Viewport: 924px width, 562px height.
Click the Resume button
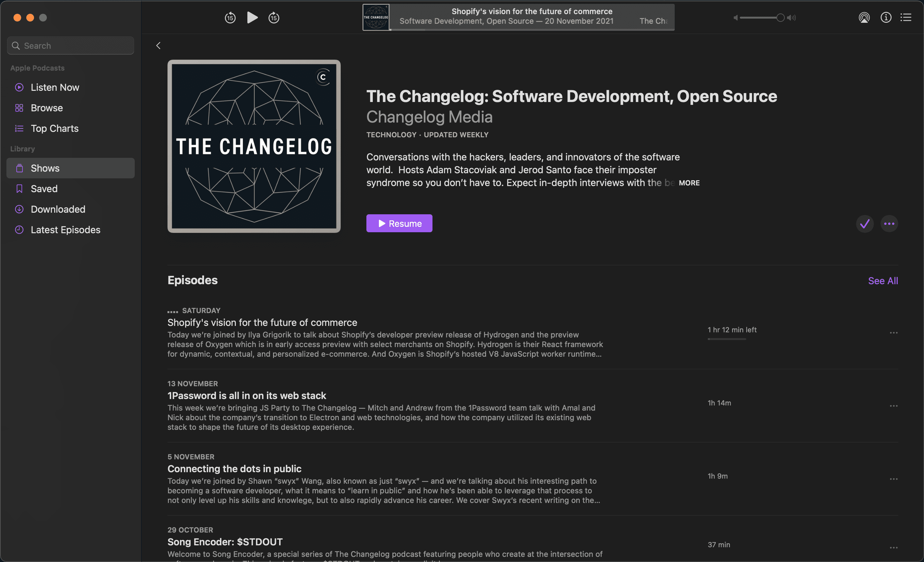tap(399, 224)
